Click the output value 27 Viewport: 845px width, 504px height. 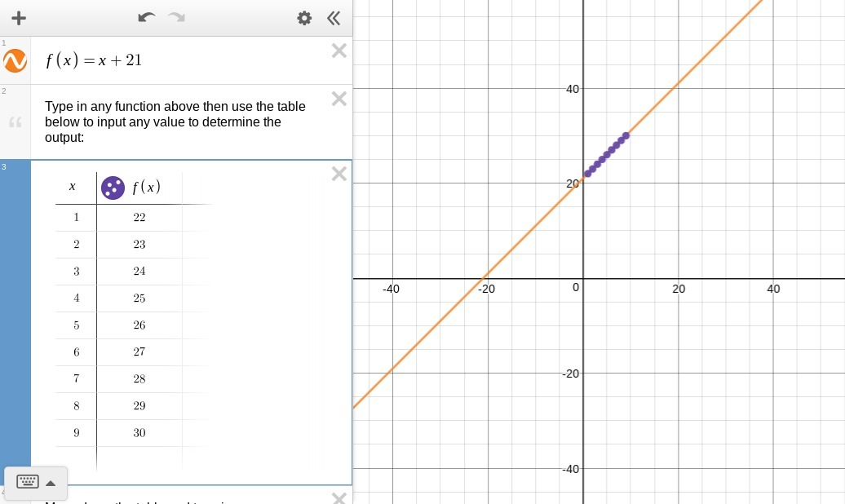click(139, 352)
